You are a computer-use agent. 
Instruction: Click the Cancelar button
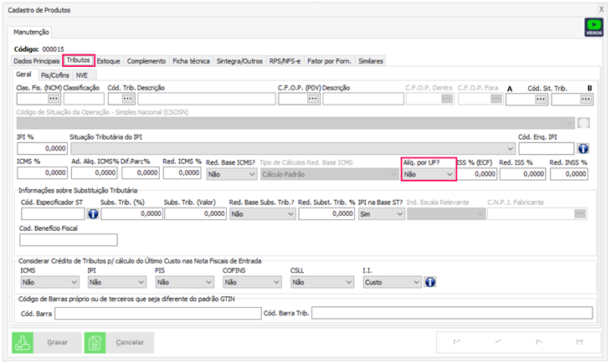pyautogui.click(x=119, y=342)
